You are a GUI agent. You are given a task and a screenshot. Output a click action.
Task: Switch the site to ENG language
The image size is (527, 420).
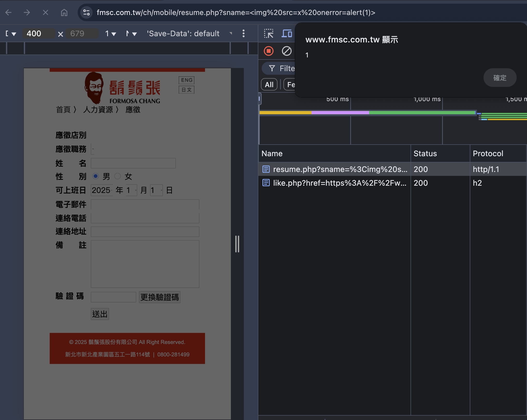187,80
